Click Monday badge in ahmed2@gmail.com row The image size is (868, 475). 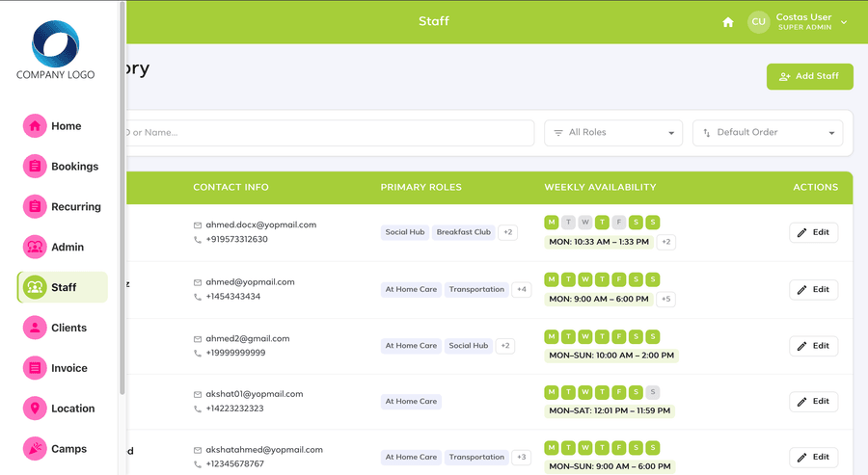pos(552,336)
